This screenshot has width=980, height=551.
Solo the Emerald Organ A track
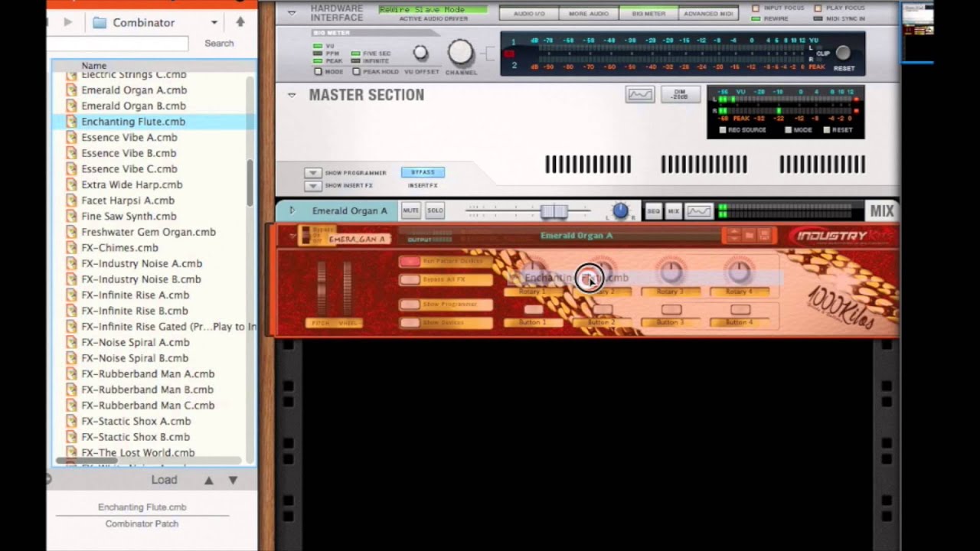[435, 210]
